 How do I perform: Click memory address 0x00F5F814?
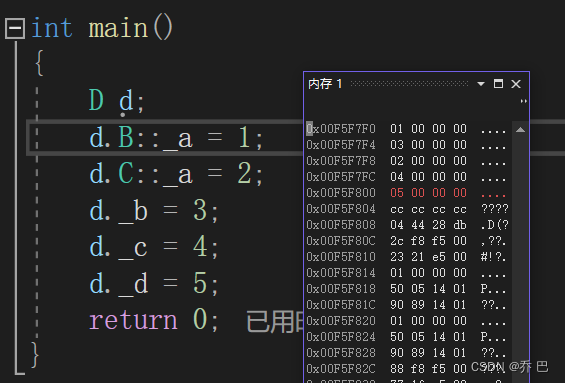coord(341,273)
